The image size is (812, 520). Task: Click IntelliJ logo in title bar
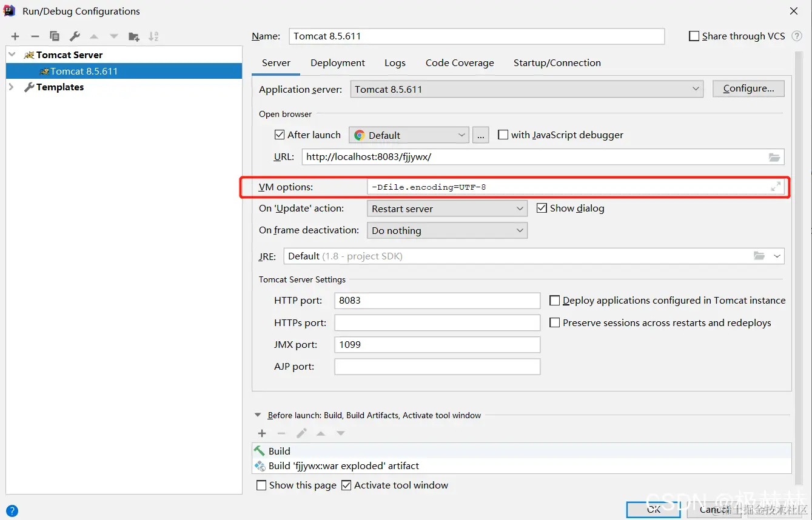10,10
